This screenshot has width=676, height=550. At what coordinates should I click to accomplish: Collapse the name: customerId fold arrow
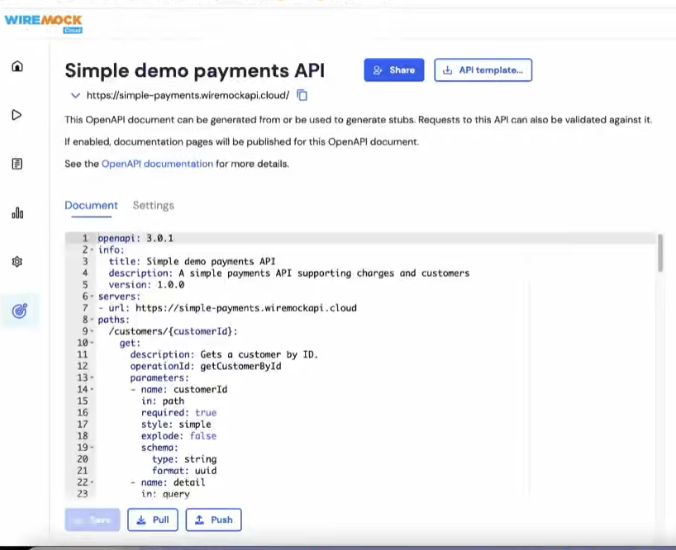pos(92,390)
